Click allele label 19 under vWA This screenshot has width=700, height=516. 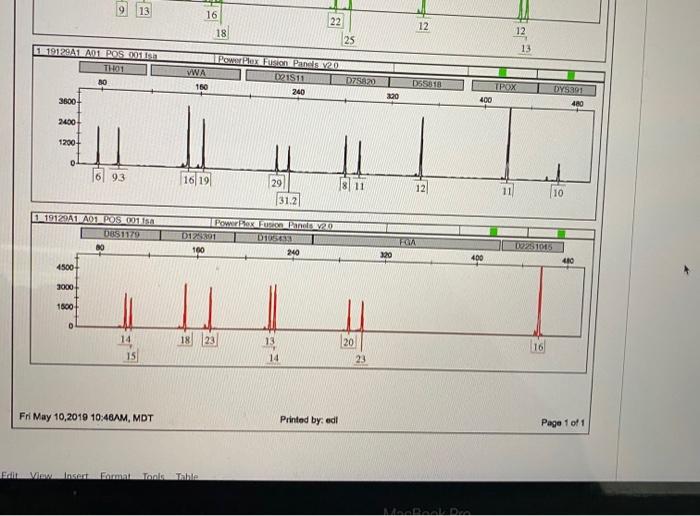204,181
